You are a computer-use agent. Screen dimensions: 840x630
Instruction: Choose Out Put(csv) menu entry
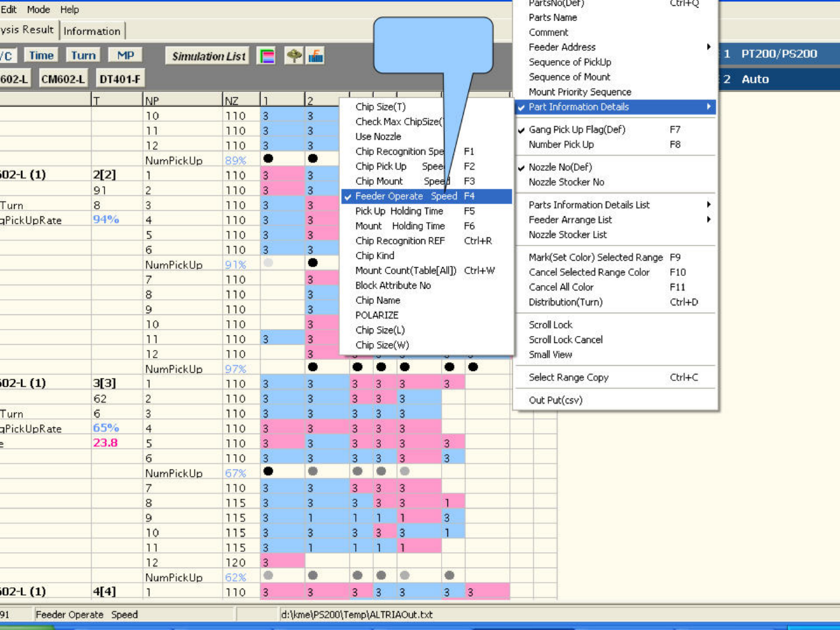tap(555, 400)
